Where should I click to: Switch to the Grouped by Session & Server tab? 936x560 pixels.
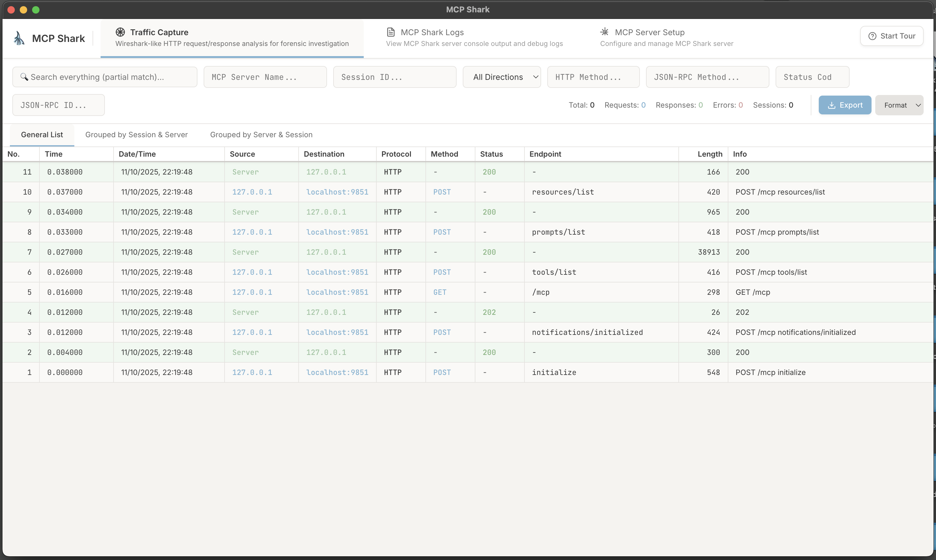(x=137, y=135)
